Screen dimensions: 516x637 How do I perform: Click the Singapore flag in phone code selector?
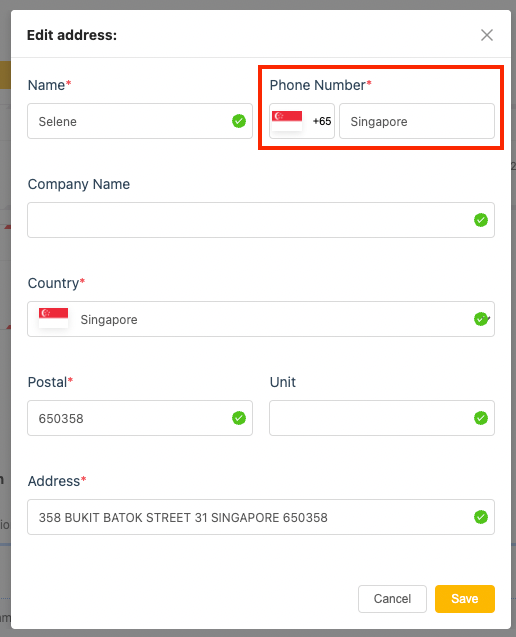[x=287, y=121]
